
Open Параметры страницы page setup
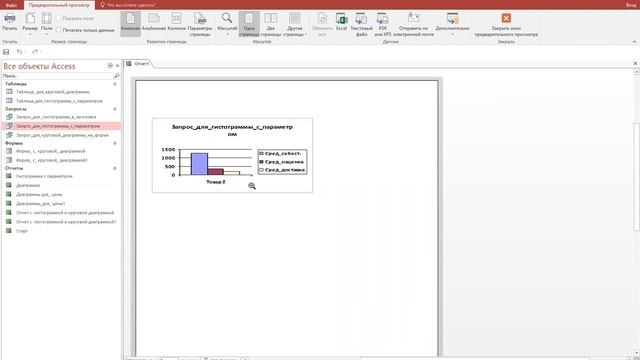click(x=200, y=24)
